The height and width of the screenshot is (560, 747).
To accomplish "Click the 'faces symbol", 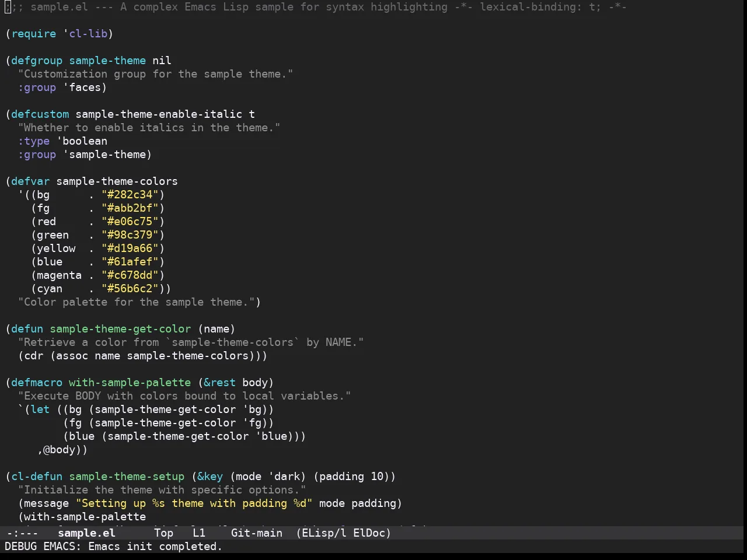I will tap(82, 87).
